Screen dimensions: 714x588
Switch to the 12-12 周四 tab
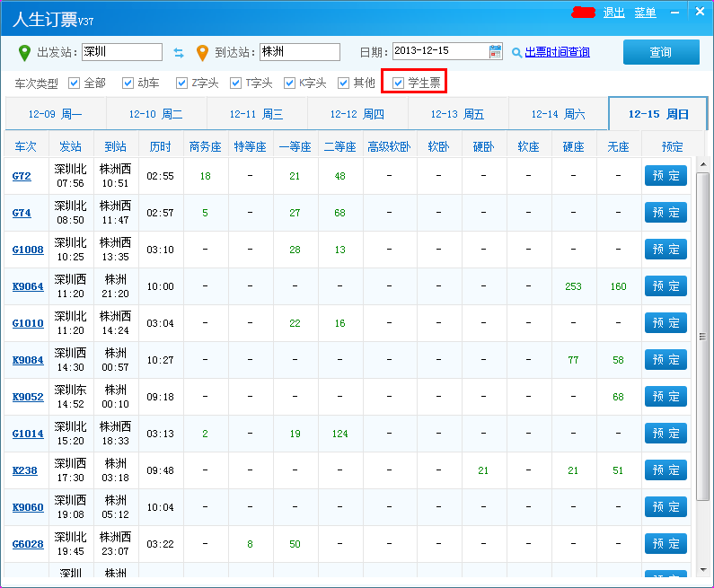(357, 114)
